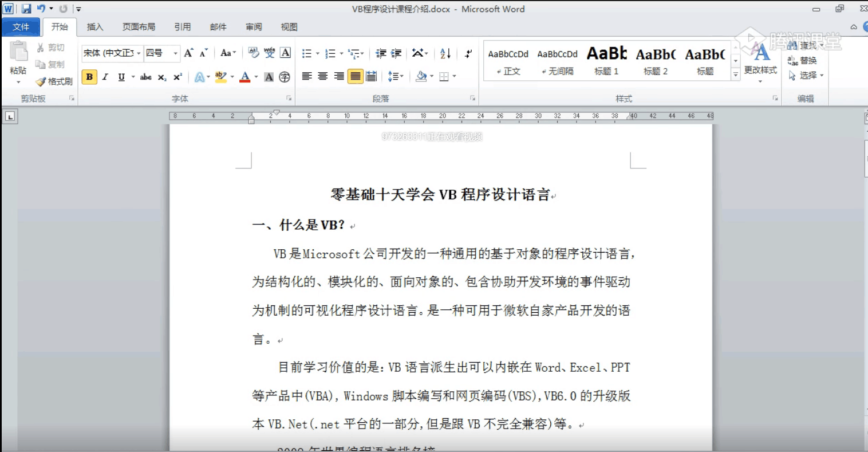The height and width of the screenshot is (452, 868).
Task: Align text left
Action: (x=307, y=76)
